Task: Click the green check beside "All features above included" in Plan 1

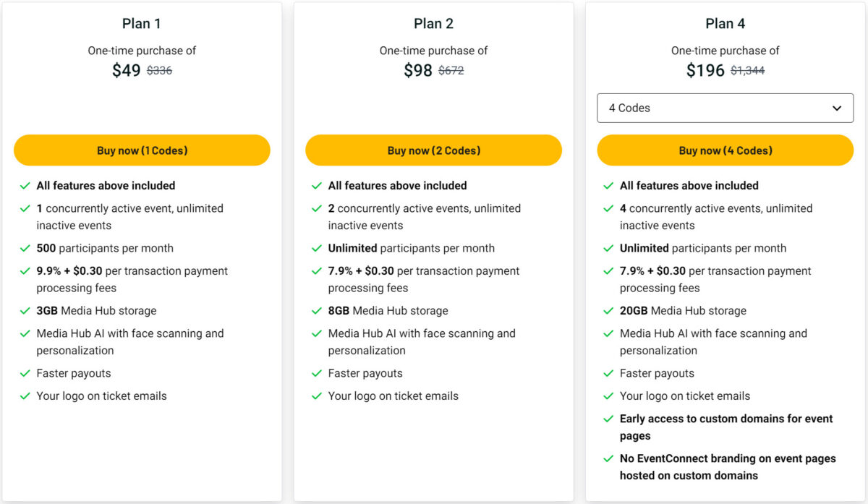Action: (x=24, y=185)
